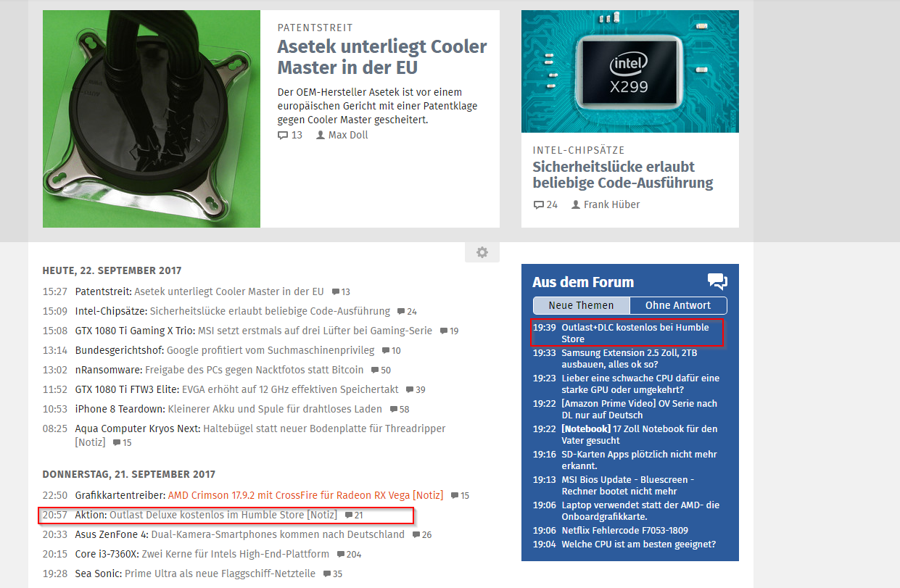Screen dimensions: 900x588
Task: Select heading DONNERSTAG, 21. SEPTEMBER 2017
Action: tap(129, 474)
